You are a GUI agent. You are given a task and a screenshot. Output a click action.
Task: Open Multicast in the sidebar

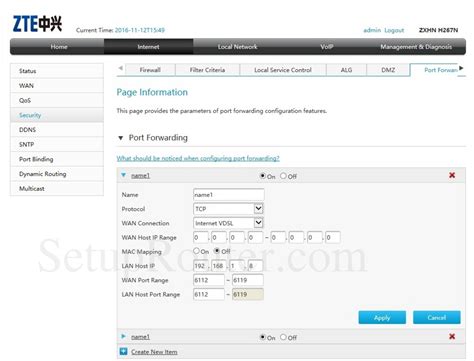[57, 188]
